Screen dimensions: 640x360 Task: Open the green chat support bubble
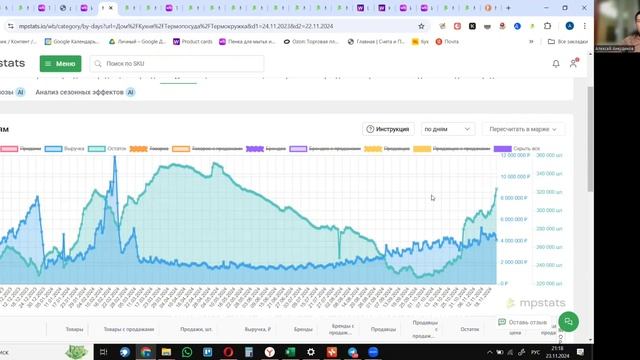[569, 322]
